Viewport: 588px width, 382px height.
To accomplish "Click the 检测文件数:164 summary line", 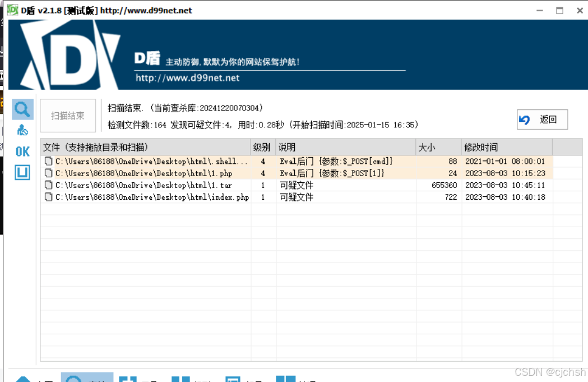I will pyautogui.click(x=263, y=125).
